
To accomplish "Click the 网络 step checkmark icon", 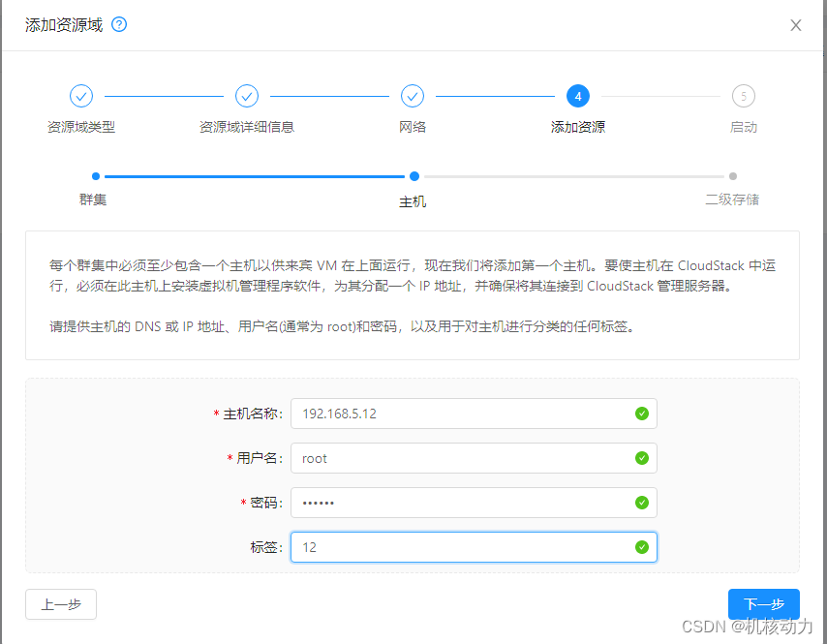I will pyautogui.click(x=413, y=96).
